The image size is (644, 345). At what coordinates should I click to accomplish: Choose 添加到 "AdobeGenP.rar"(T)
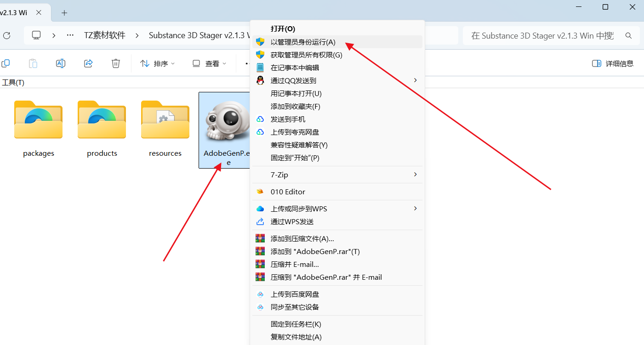[337, 251]
